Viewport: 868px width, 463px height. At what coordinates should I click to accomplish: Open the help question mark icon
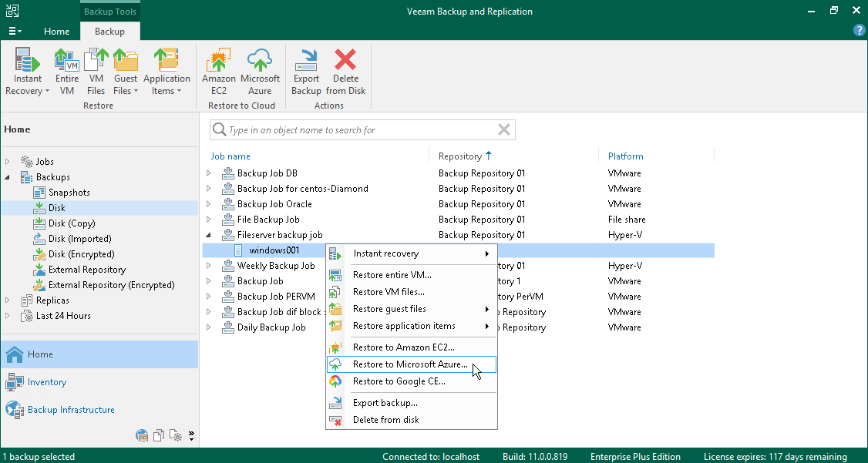(860, 31)
